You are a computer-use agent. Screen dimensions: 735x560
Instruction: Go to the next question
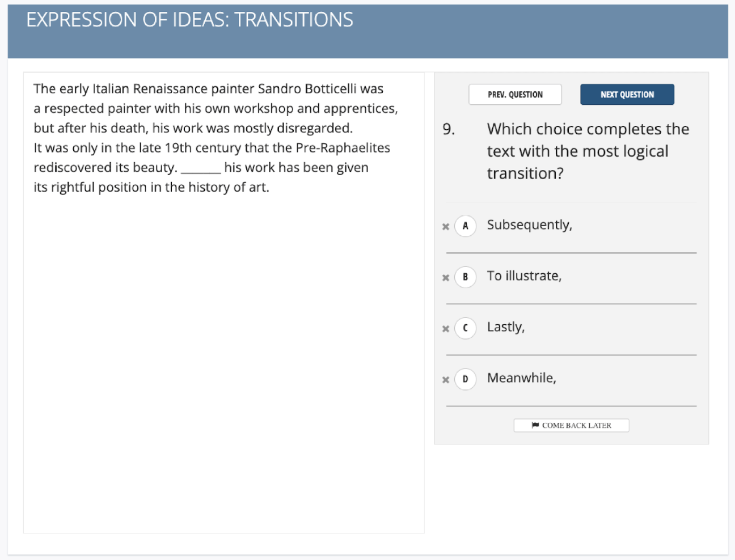pos(627,94)
